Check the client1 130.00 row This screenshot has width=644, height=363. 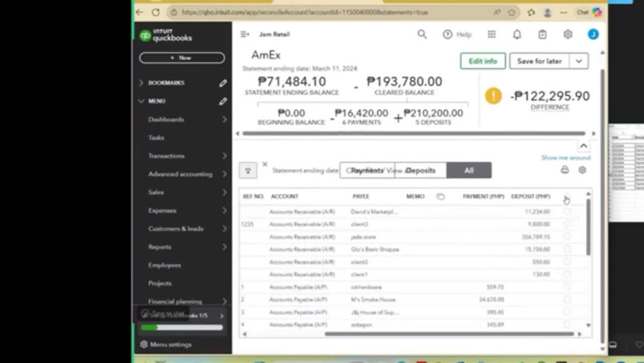coord(567,274)
